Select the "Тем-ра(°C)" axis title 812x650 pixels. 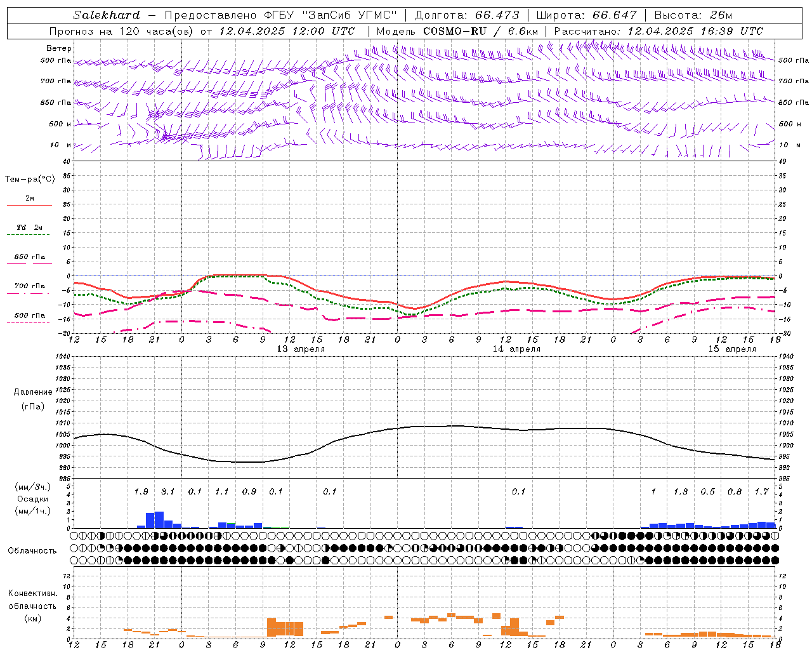pyautogui.click(x=30, y=180)
